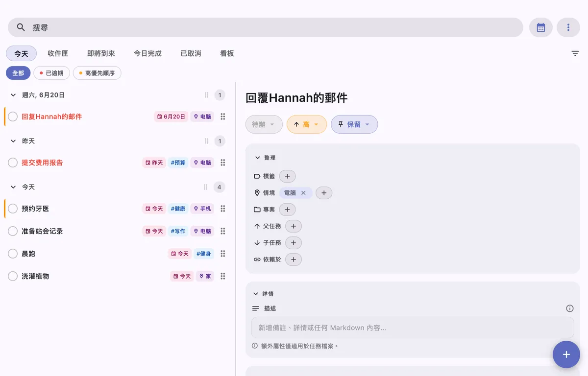Mark 准备站会记录 as complete
Image resolution: width=588 pixels, height=376 pixels.
click(13, 231)
